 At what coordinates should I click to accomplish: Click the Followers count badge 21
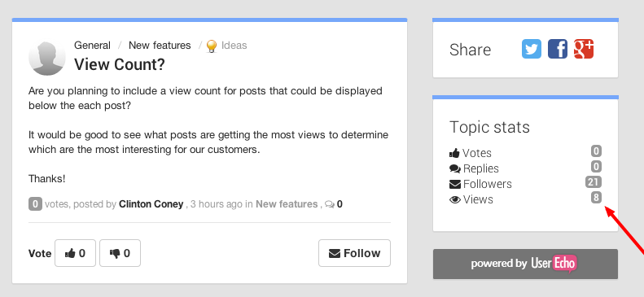594,182
